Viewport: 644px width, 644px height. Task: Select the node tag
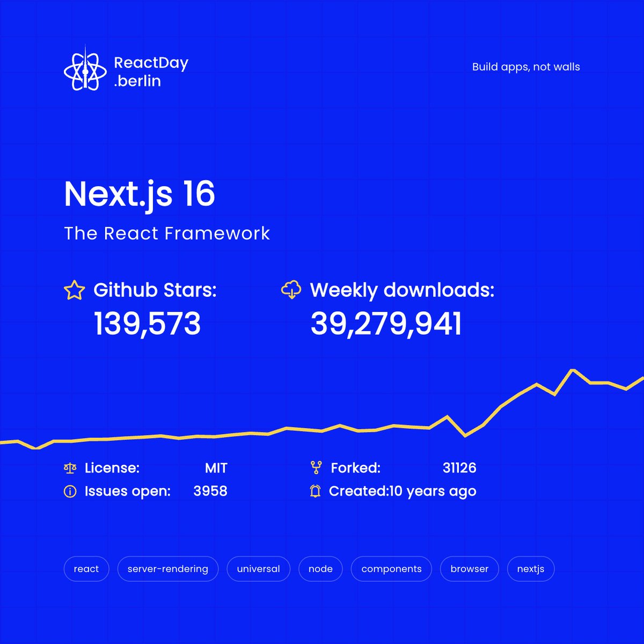[x=321, y=569]
